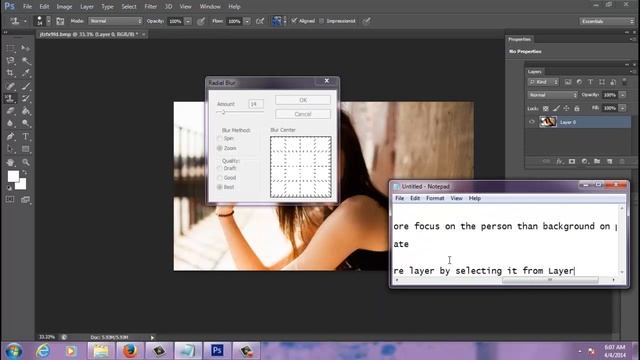Select the Rectangular Marquee tool
Image resolution: width=640 pixels, height=360 pixels.
point(10,49)
